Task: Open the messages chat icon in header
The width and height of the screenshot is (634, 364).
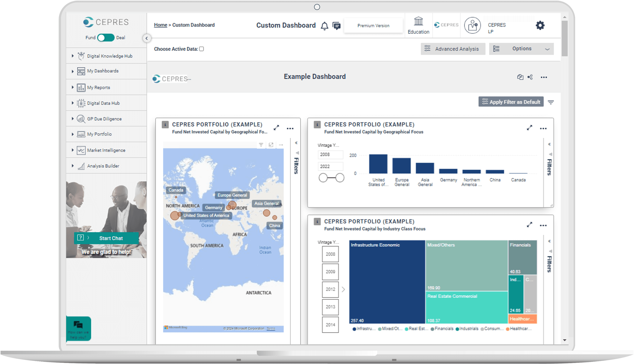Action: pyautogui.click(x=336, y=26)
